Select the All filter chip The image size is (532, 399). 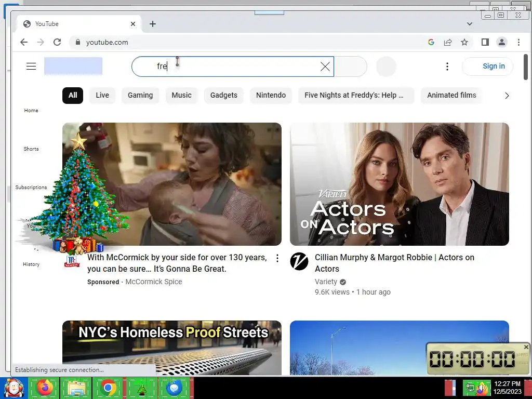click(x=73, y=96)
